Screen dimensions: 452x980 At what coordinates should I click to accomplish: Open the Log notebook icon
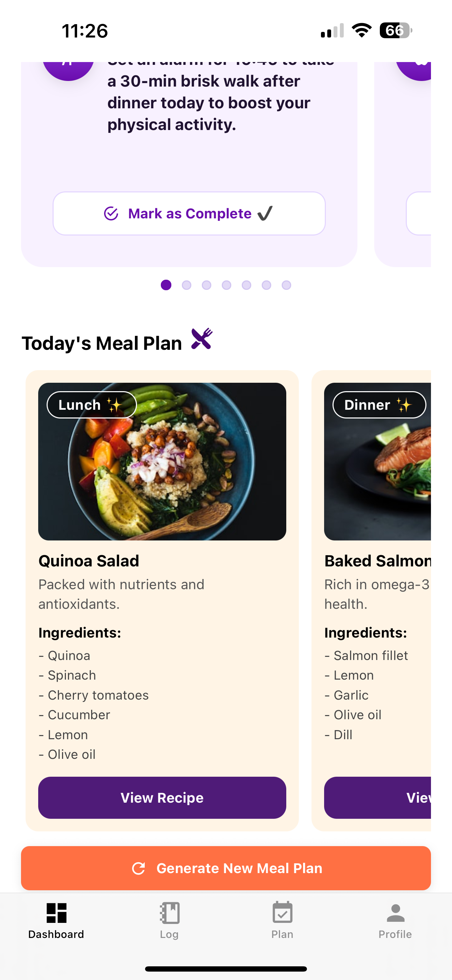click(x=169, y=913)
